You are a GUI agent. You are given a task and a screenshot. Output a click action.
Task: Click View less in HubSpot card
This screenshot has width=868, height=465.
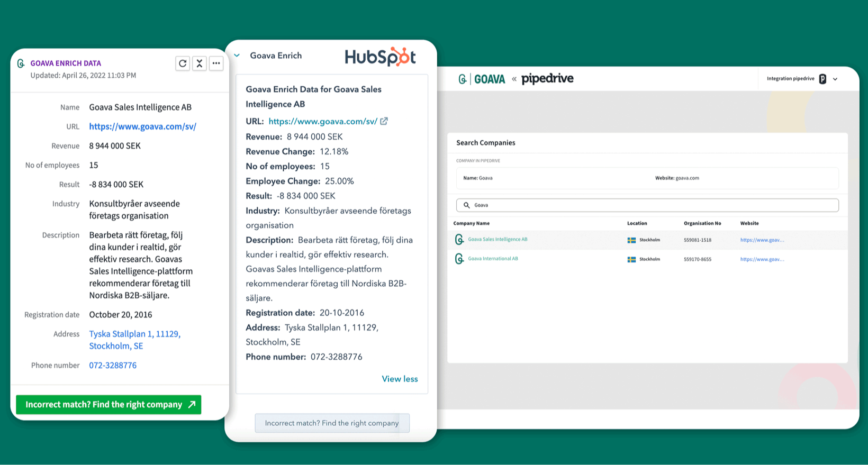pyautogui.click(x=400, y=379)
